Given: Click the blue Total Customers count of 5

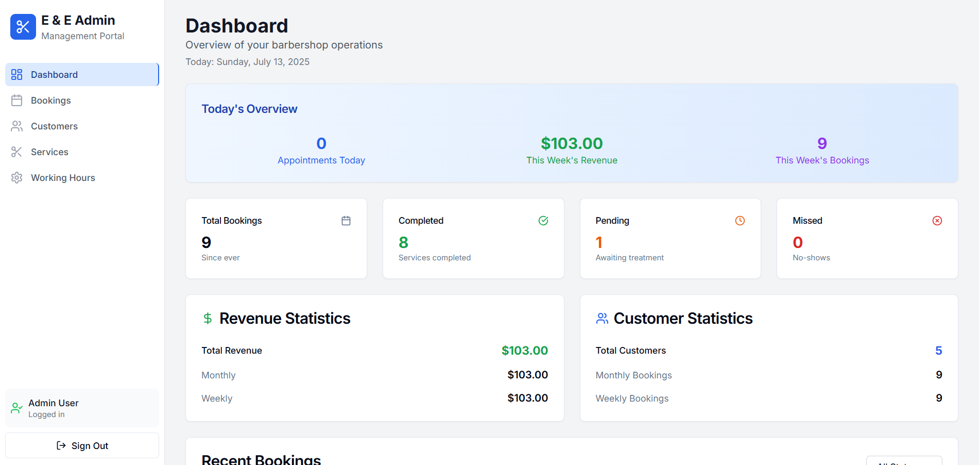Looking at the screenshot, I should point(938,350).
